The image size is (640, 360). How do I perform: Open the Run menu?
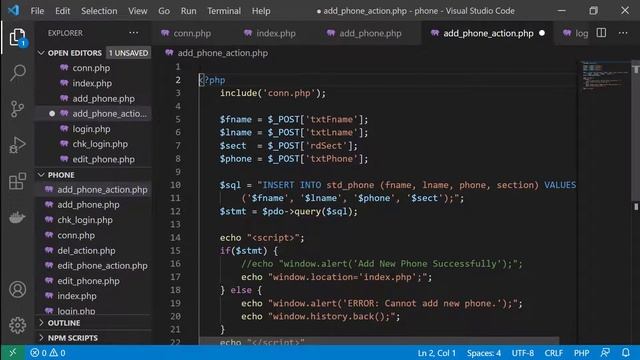[x=188, y=11]
